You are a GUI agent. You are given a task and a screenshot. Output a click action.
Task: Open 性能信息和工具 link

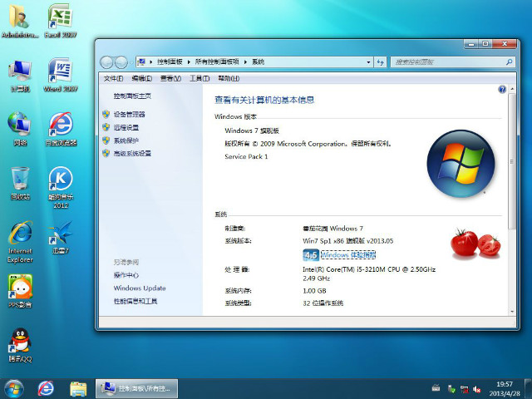(135, 301)
